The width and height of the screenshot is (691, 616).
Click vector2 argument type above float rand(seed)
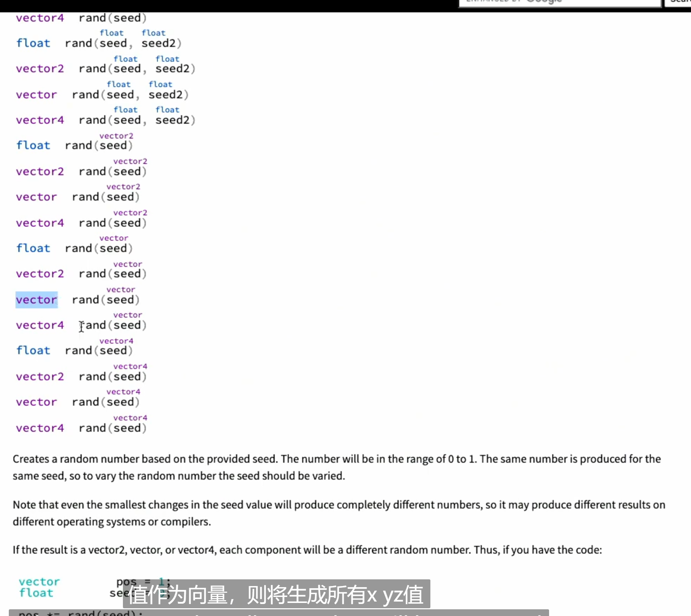tap(116, 136)
